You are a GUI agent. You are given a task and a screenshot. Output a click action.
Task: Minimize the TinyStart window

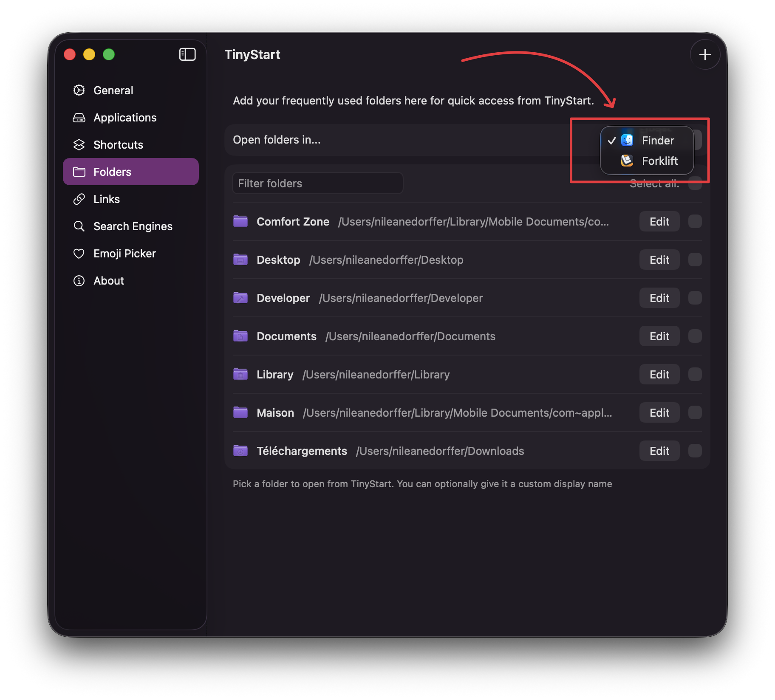pyautogui.click(x=89, y=54)
